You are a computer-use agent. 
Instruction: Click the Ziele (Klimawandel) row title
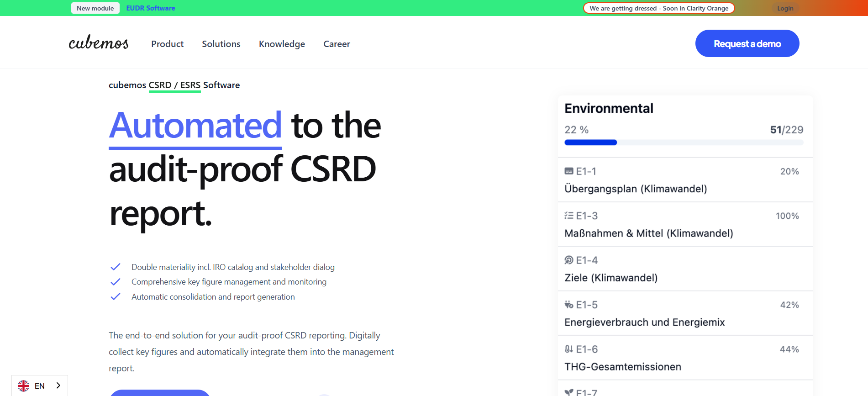point(611,278)
